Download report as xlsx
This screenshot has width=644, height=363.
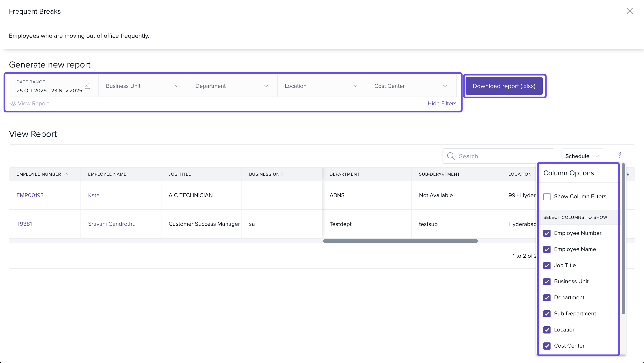point(504,86)
